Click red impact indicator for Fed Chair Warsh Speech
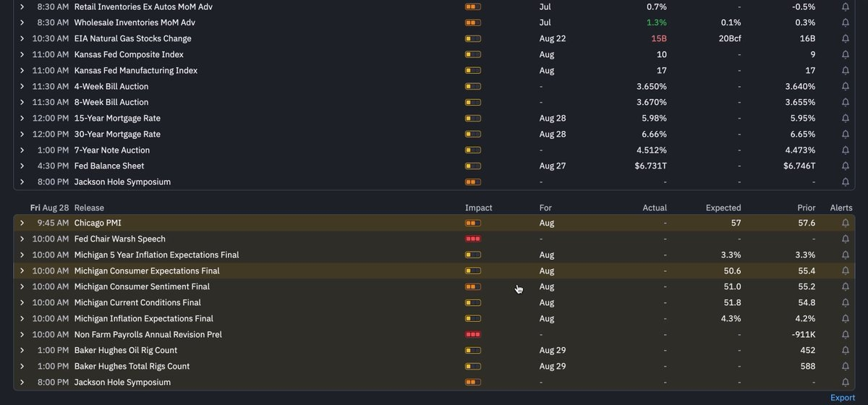The height and width of the screenshot is (405, 868). [473, 239]
